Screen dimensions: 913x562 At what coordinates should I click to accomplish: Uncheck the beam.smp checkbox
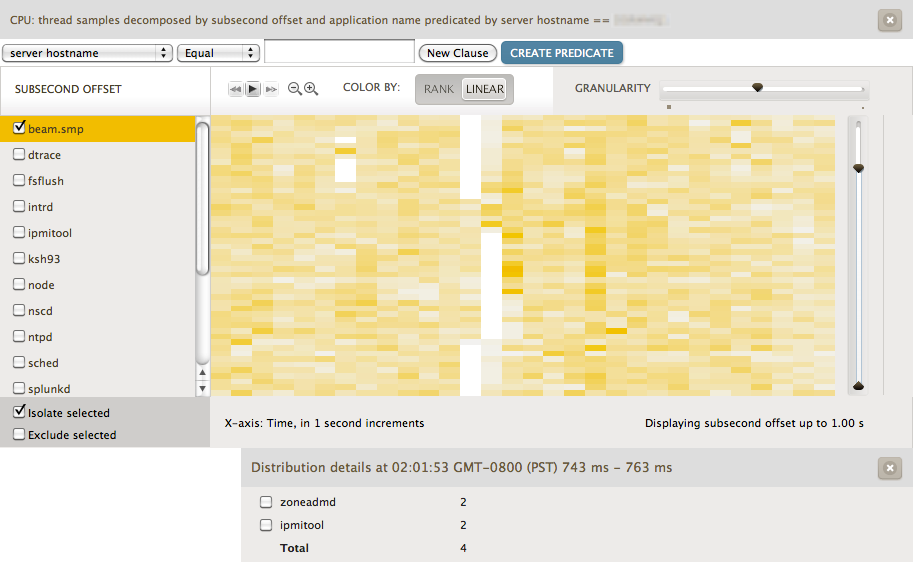pos(19,128)
